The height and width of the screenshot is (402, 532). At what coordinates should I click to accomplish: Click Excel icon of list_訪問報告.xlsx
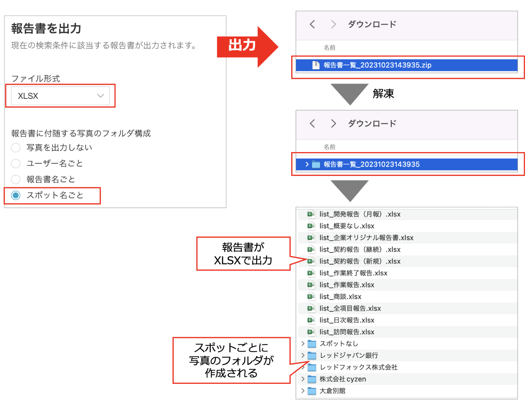311,332
